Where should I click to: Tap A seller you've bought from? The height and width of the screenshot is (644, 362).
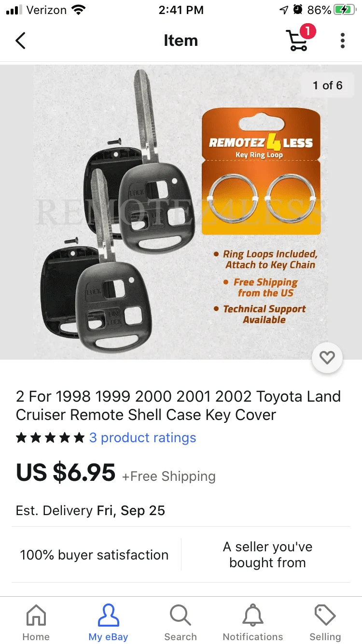(x=267, y=555)
